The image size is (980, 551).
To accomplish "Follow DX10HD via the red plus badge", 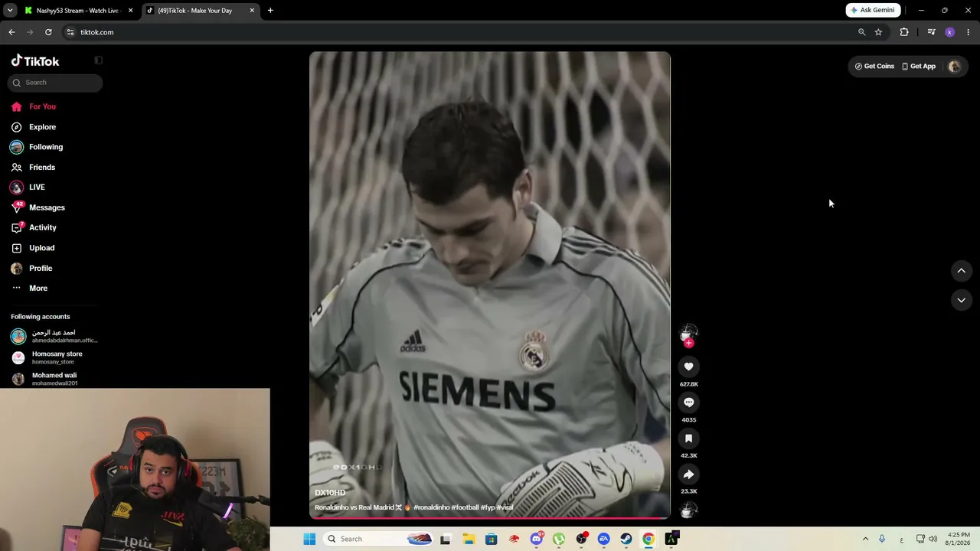I will pos(688,344).
